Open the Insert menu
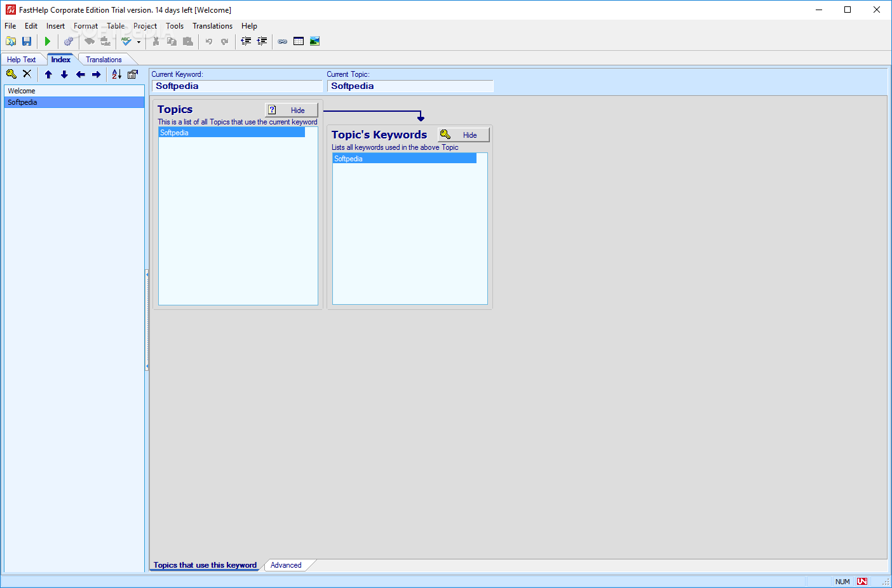Screen dimensions: 892x588 [x=55, y=26]
